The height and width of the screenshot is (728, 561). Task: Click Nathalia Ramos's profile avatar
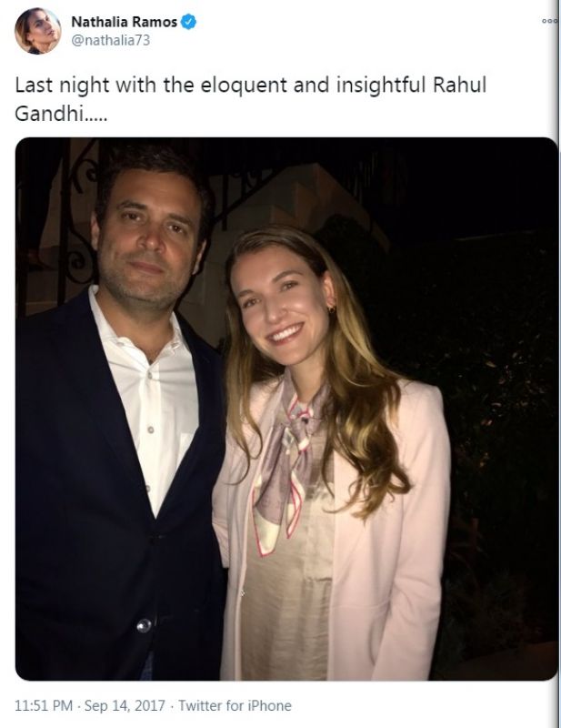coord(32,33)
